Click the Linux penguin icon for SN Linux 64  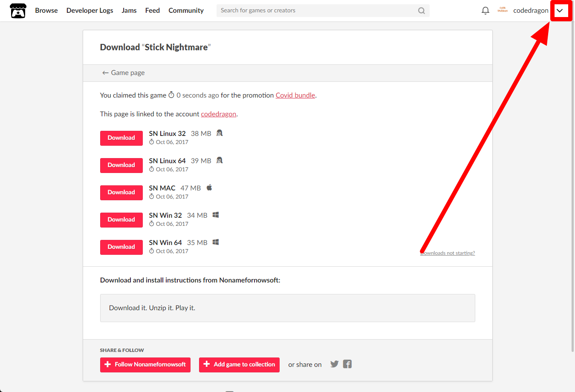(x=220, y=160)
